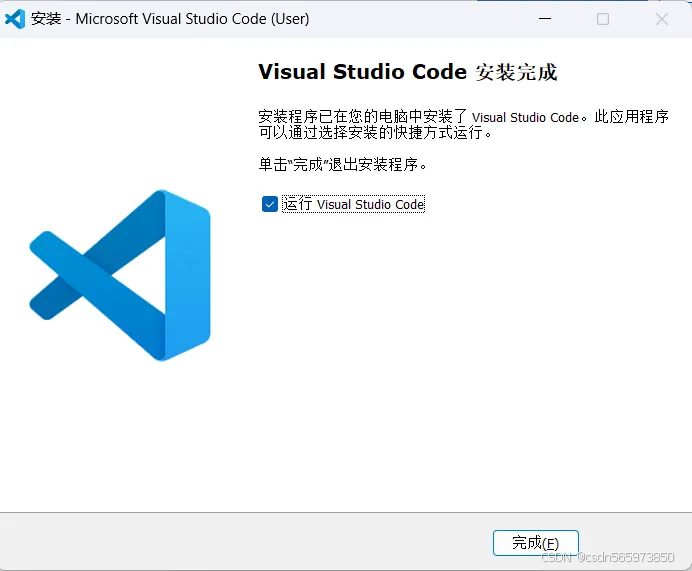Click the VS Code icon in title bar
Image resolution: width=692 pixels, height=571 pixels.
[15, 19]
